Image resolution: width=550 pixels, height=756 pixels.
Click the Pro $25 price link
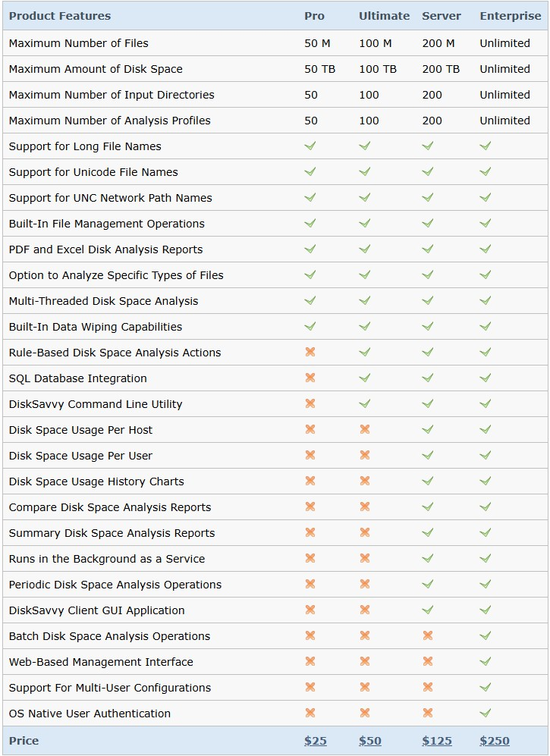pyautogui.click(x=316, y=741)
